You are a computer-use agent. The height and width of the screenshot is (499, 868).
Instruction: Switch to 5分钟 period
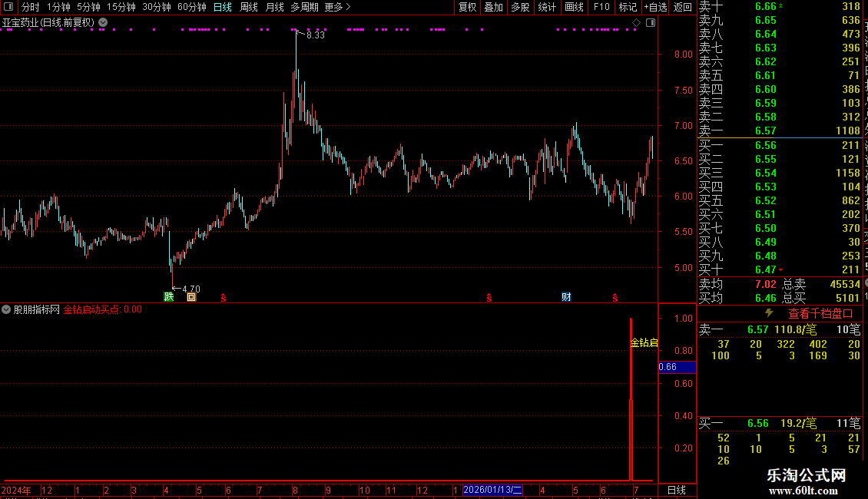click(x=88, y=7)
